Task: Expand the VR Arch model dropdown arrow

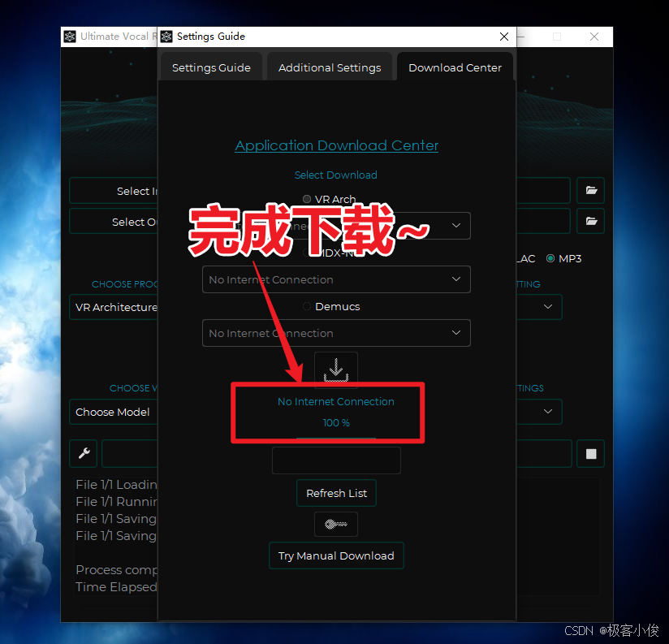Action: pos(456,225)
